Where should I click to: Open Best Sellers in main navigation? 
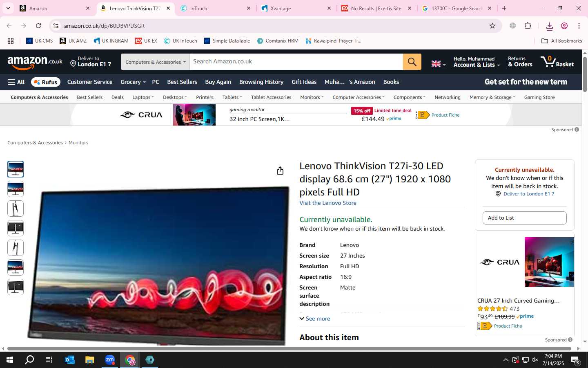pos(182,82)
